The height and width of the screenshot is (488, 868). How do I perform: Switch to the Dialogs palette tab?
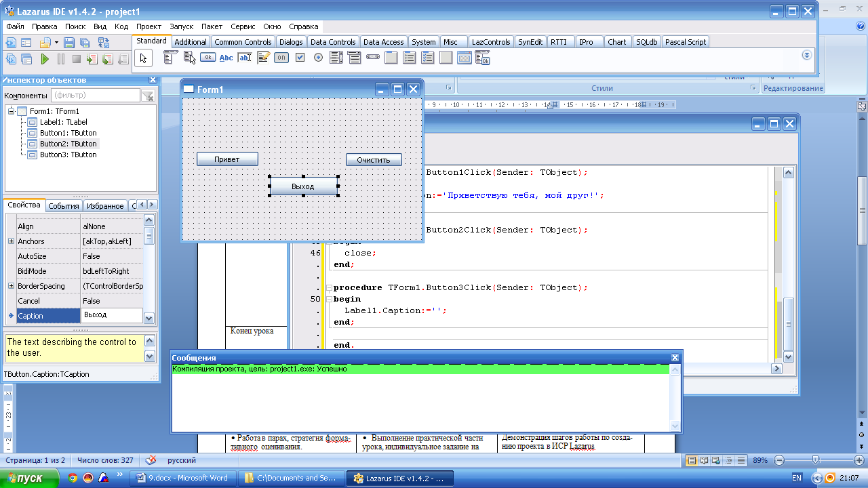coord(291,42)
